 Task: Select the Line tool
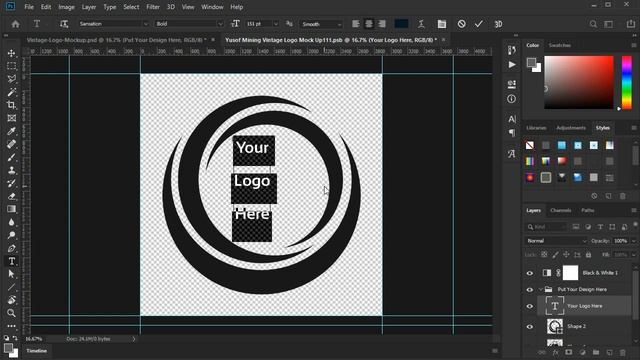11,287
